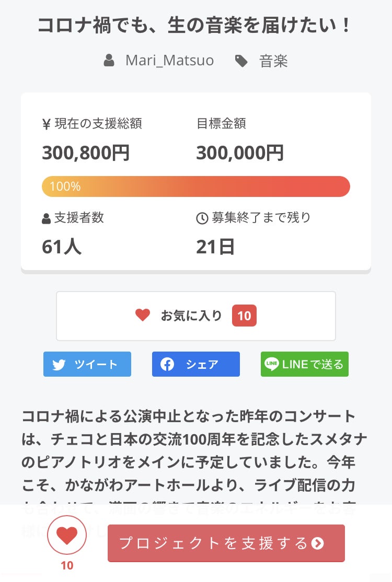Viewport: 392px width, 582px height.
Task: Click the user profile icon beside Mari_Matsuo
Action: (x=109, y=61)
